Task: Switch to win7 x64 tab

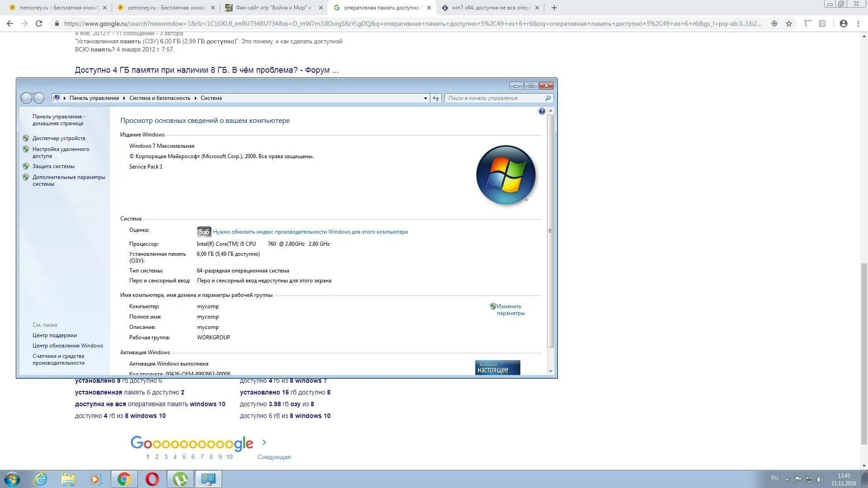Action: pos(491,8)
